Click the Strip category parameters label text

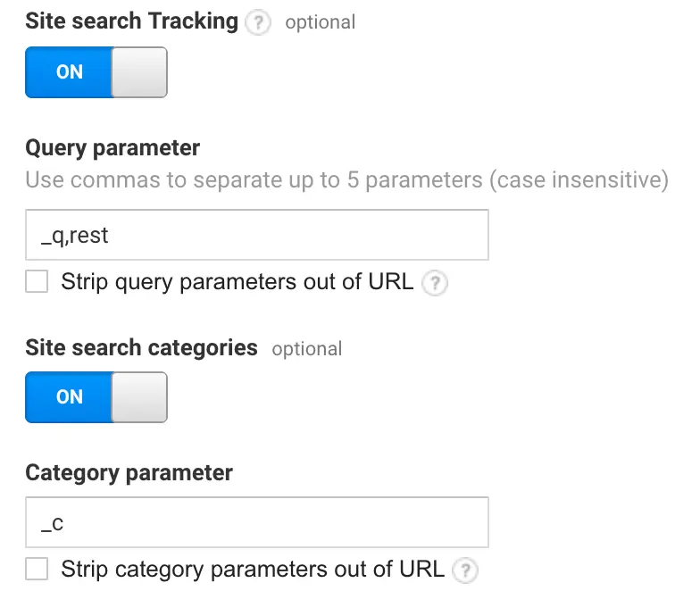coord(253,570)
